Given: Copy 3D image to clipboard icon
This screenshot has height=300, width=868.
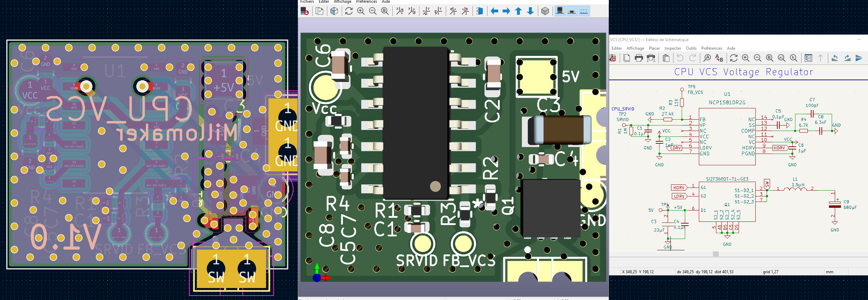Looking at the screenshot, I should [319, 11].
